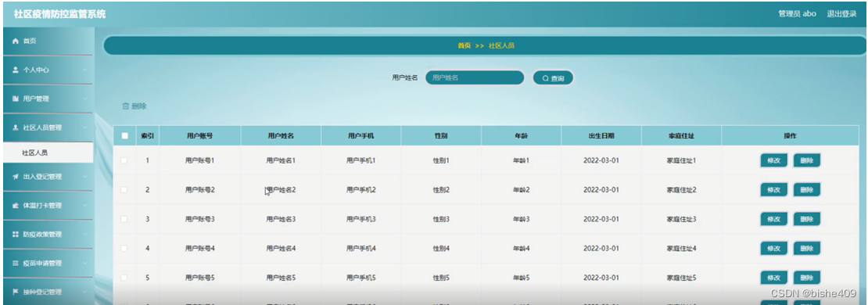This screenshot has height=305, width=868.
Task: Expand the 用户管理 chevron
Action: 85,99
